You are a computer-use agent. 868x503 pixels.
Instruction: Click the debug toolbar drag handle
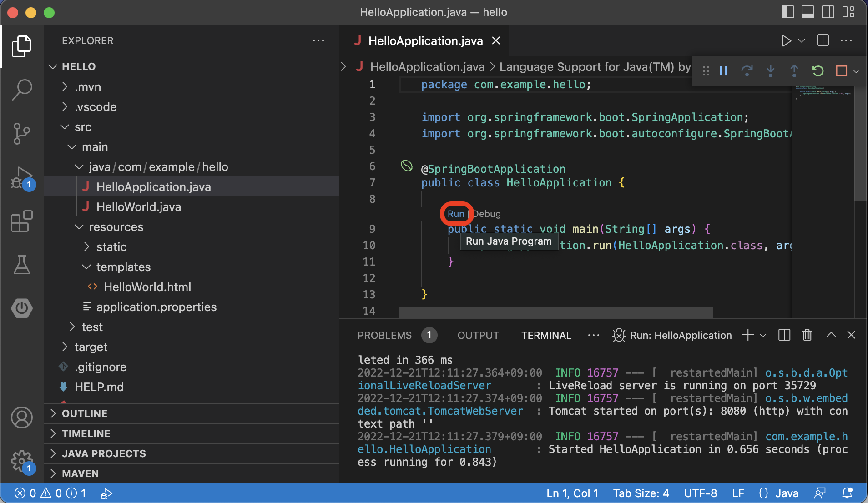point(706,71)
